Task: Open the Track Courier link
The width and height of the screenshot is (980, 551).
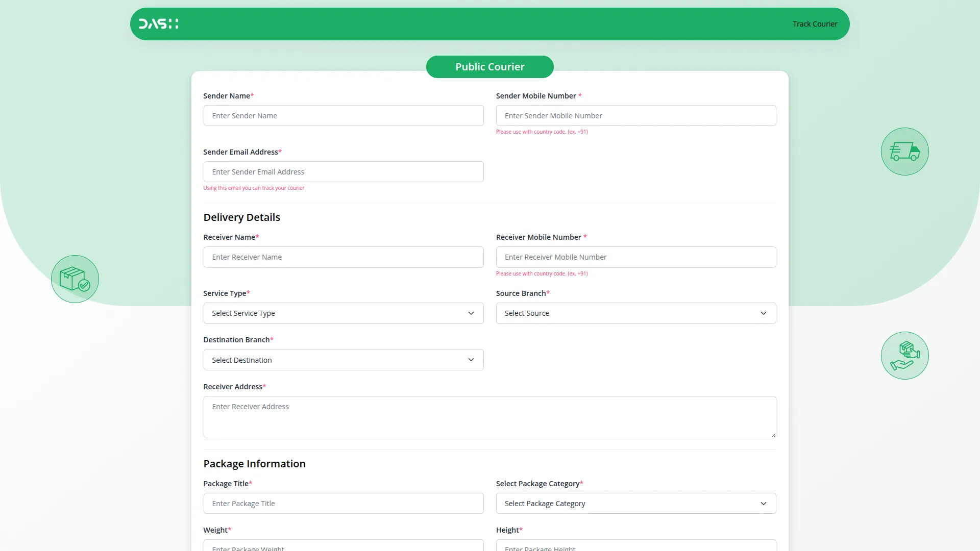Action: pyautogui.click(x=815, y=24)
